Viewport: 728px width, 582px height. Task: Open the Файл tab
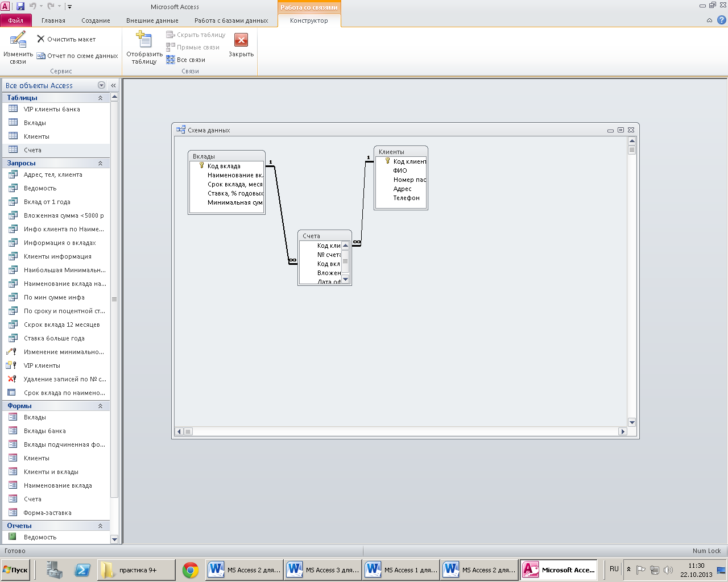15,20
